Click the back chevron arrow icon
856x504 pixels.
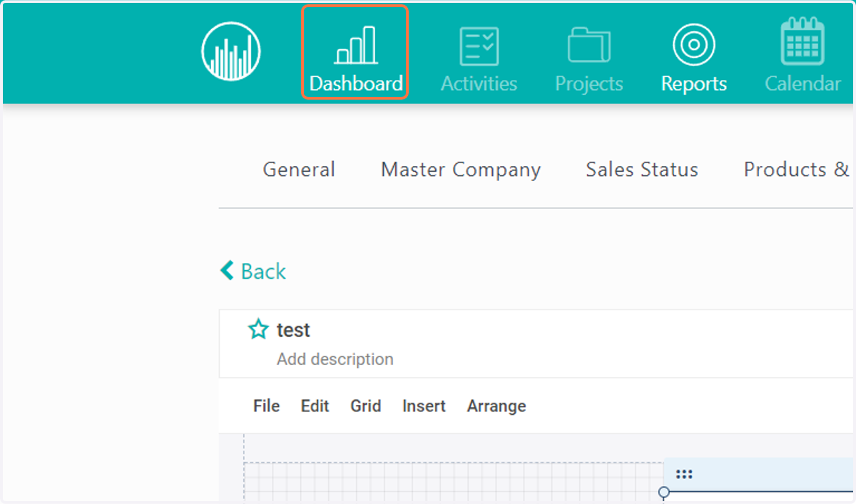pyautogui.click(x=227, y=270)
